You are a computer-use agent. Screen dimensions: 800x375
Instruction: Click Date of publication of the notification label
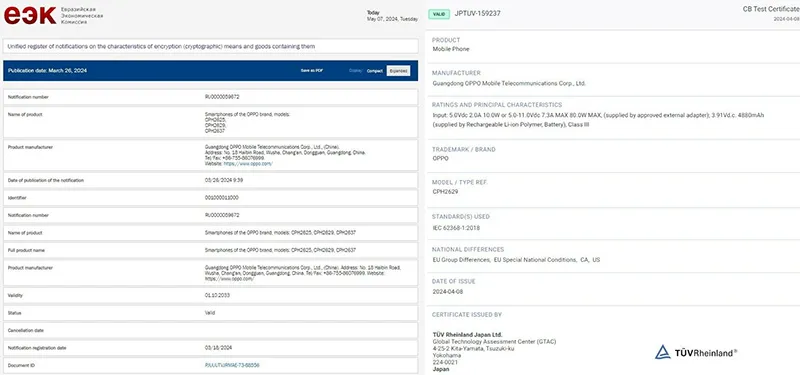click(x=46, y=180)
